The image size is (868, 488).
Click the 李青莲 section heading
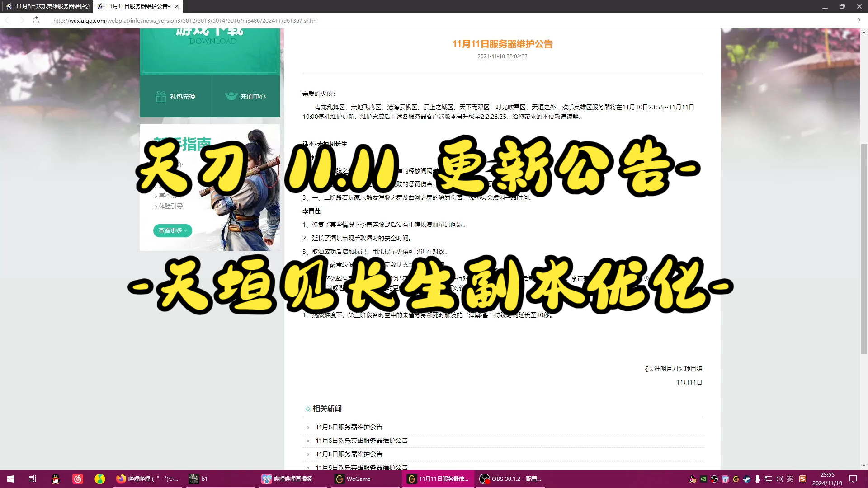coord(311,211)
